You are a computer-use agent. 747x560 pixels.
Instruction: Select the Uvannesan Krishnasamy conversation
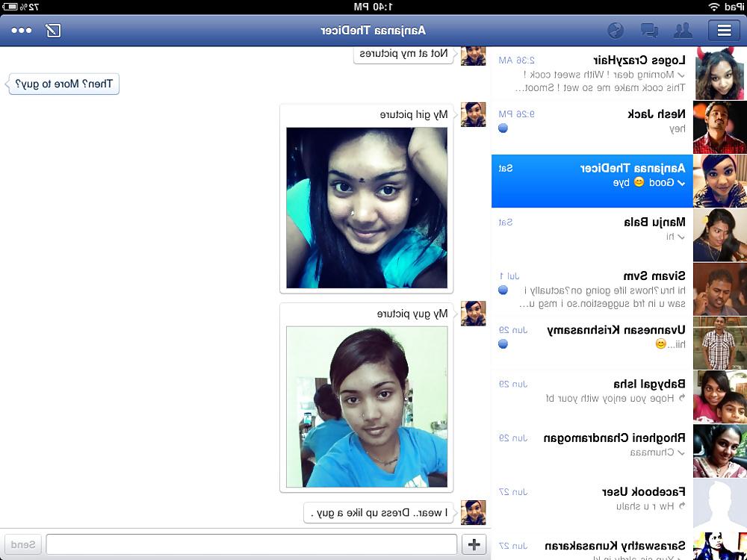619,343
